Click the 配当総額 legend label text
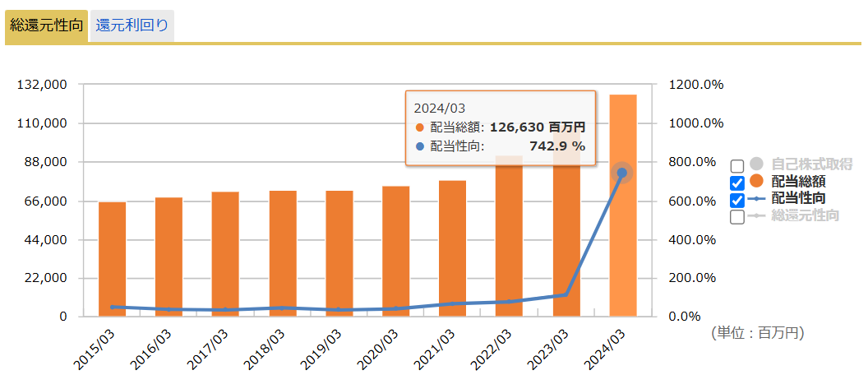Viewport: 868px width, 384px height. click(x=799, y=182)
